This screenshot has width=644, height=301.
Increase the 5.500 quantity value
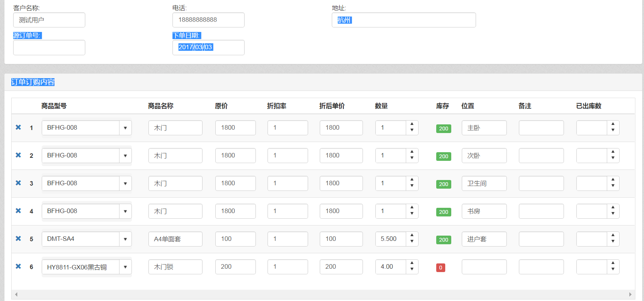[412, 236]
